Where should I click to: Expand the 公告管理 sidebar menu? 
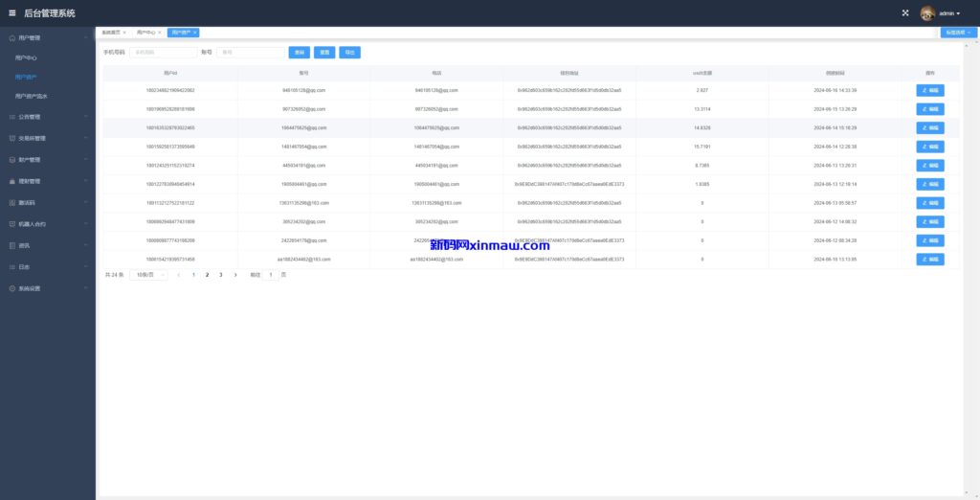coord(48,117)
